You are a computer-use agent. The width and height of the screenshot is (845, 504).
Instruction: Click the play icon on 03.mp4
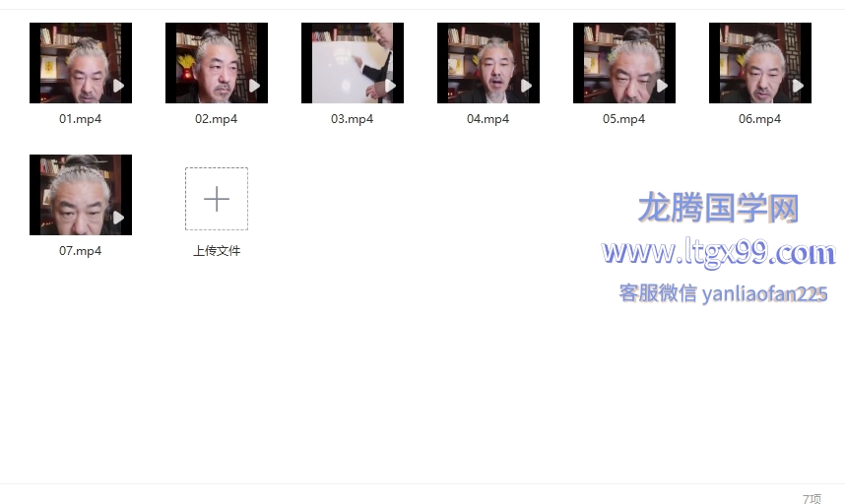(390, 86)
